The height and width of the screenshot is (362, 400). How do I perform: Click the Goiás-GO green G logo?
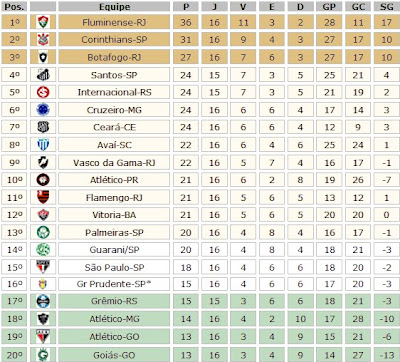[43, 355]
